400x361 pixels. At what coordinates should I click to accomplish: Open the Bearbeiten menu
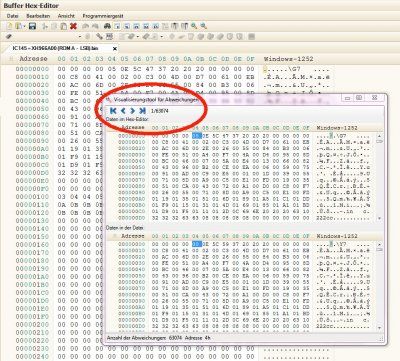[x=38, y=16]
